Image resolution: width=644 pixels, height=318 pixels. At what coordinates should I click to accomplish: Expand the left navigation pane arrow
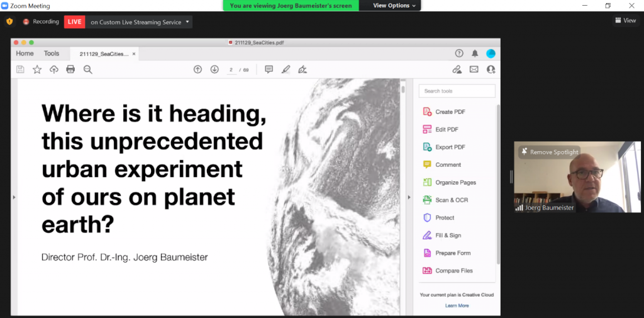pos(14,197)
